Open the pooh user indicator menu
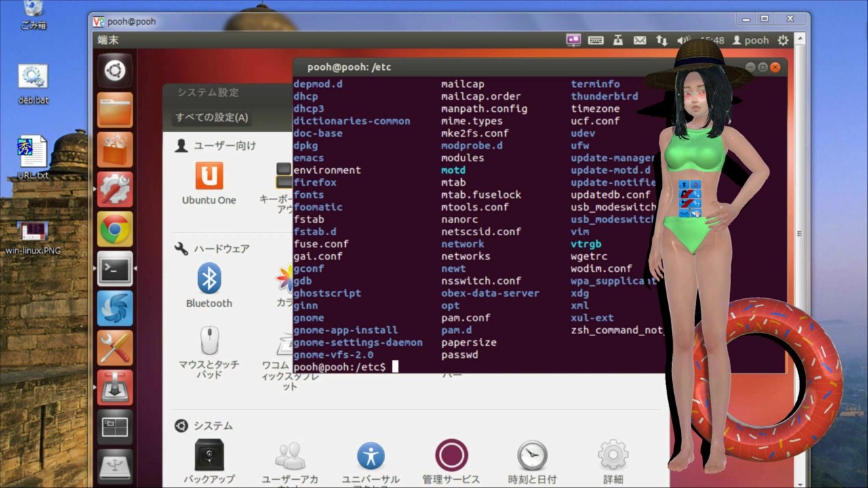The width and height of the screenshot is (868, 488). click(751, 40)
